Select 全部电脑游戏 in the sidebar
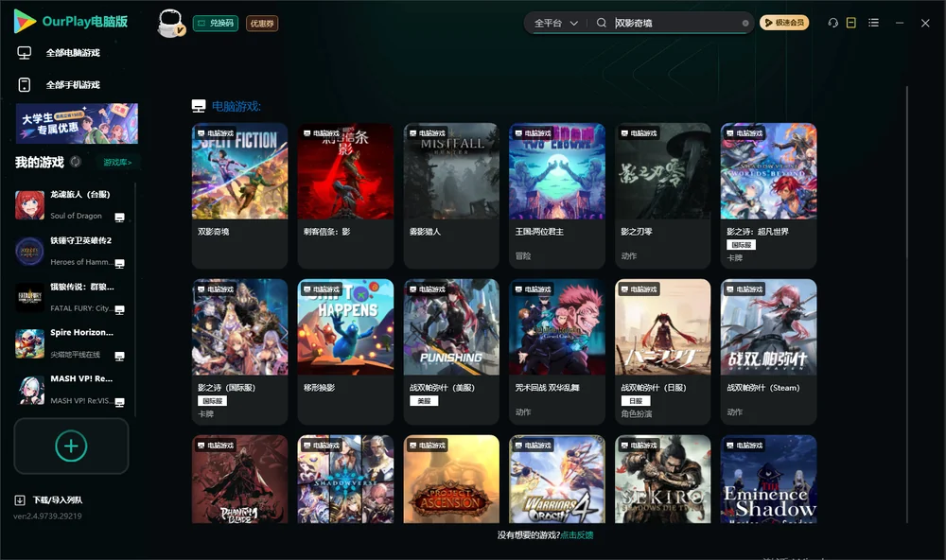This screenshot has width=946, height=560. point(73,53)
